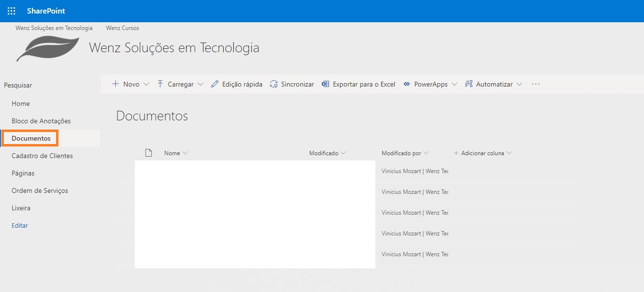The width and height of the screenshot is (644, 292).
Task: Click the Sincronizar sync button
Action: 292,84
